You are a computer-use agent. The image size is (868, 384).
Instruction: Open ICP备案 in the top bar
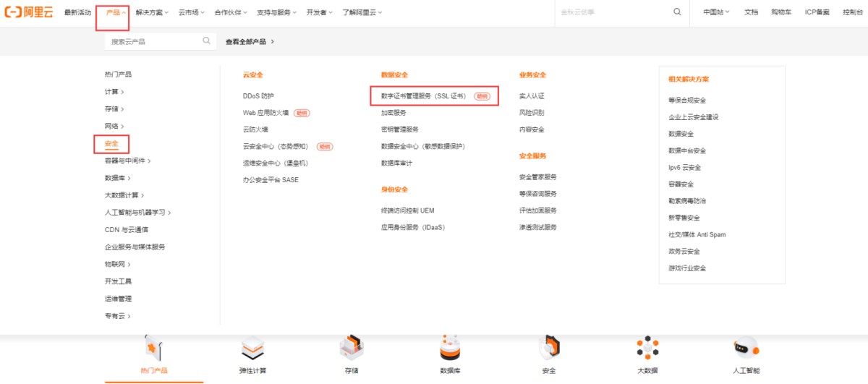click(817, 12)
